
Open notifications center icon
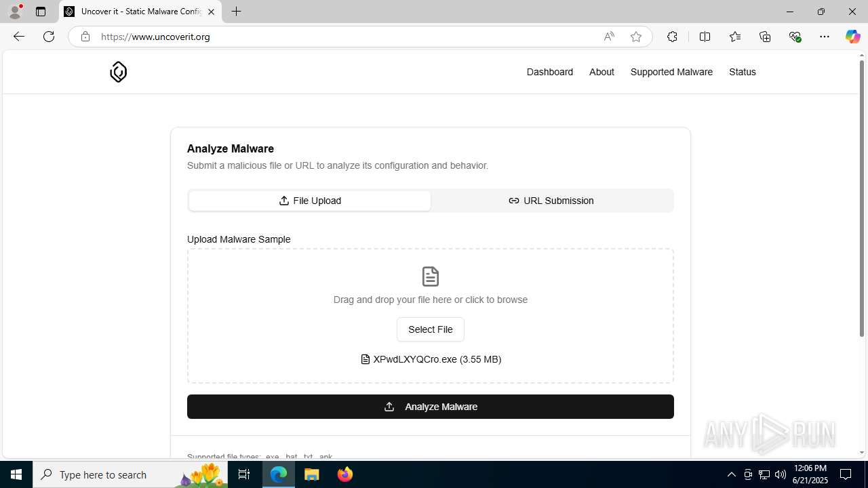click(x=846, y=474)
